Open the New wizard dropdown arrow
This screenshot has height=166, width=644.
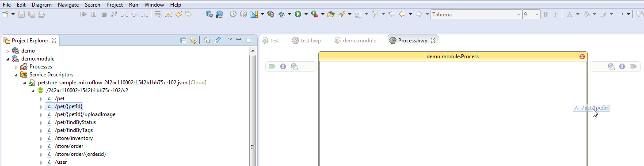13,14
